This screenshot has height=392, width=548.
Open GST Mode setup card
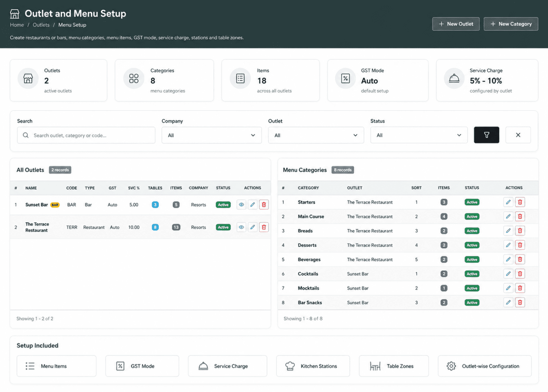(x=142, y=366)
